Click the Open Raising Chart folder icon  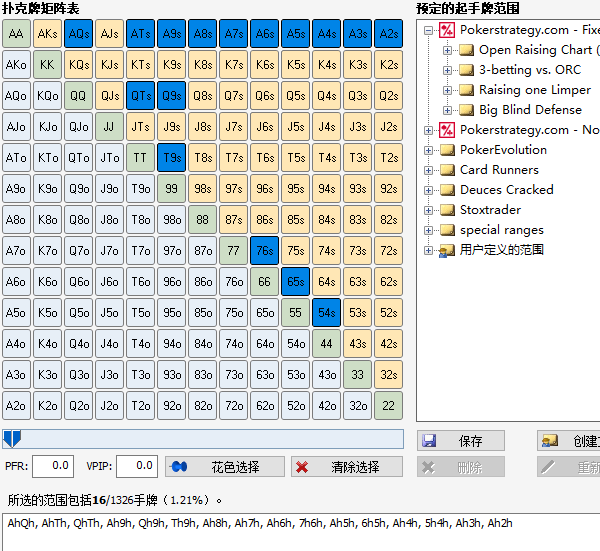[x=466, y=50]
